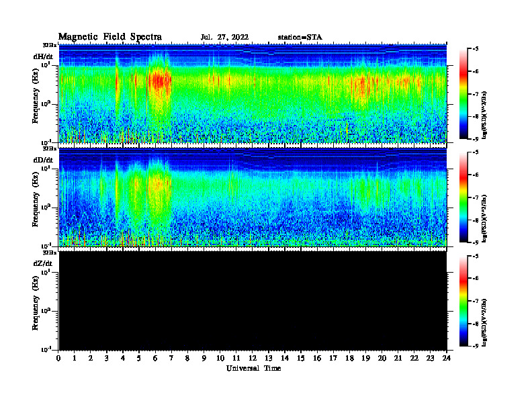The image size is (532, 411).
Task: Click the hour '10' tick label
Action: pyautogui.click(x=220, y=359)
